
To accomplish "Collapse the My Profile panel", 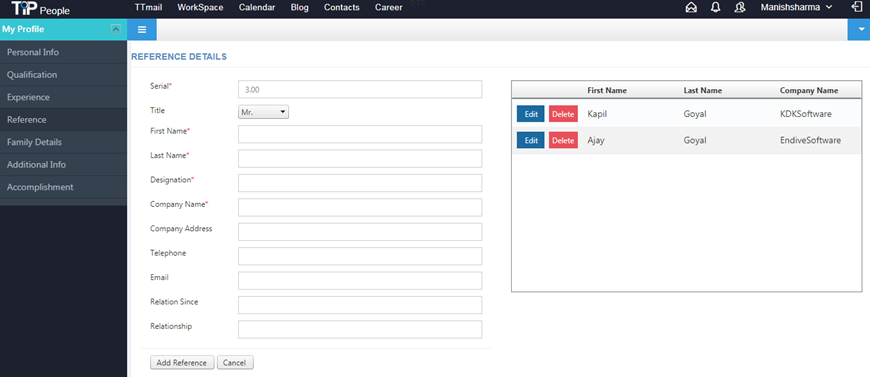I will [115, 29].
